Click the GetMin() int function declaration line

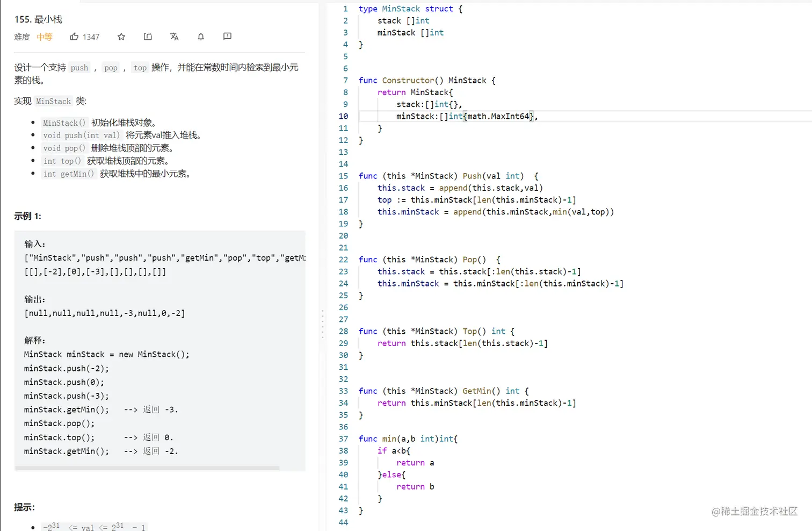(444, 391)
